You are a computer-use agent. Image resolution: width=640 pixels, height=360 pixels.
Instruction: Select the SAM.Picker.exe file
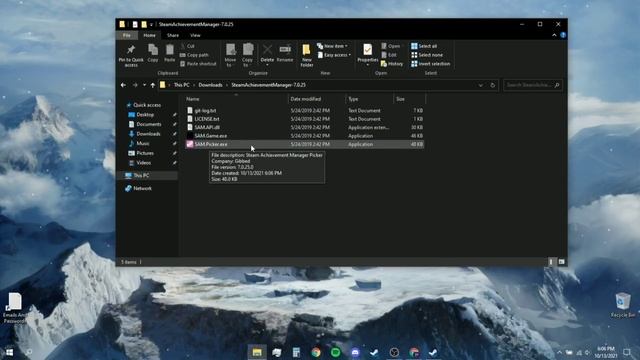pos(304,144)
